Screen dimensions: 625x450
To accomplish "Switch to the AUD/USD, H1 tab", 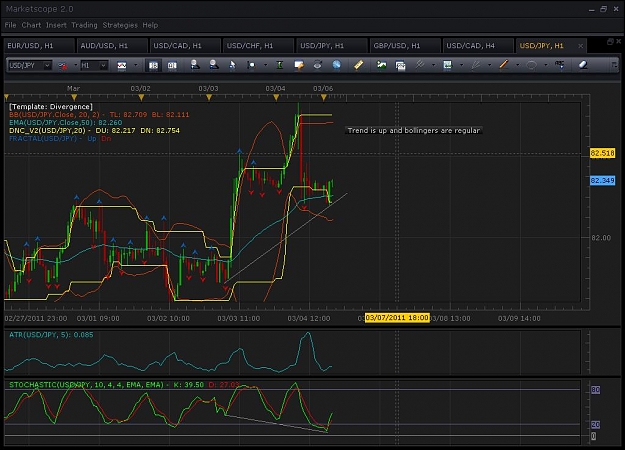I will point(112,46).
